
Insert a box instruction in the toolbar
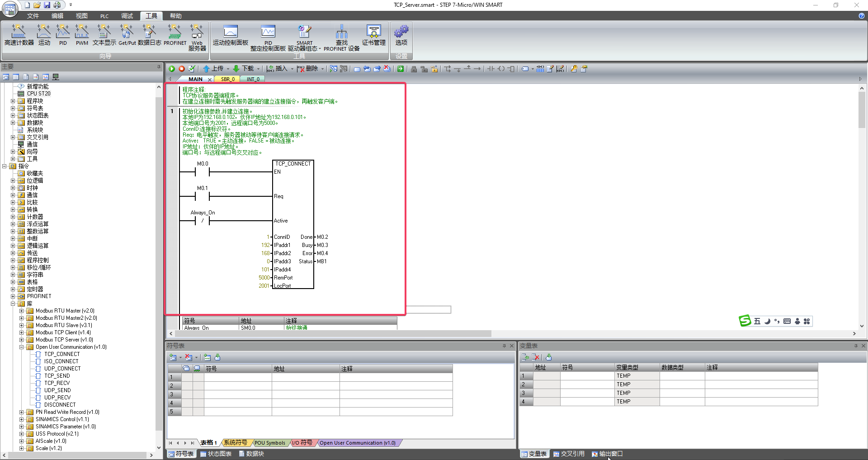[511, 69]
